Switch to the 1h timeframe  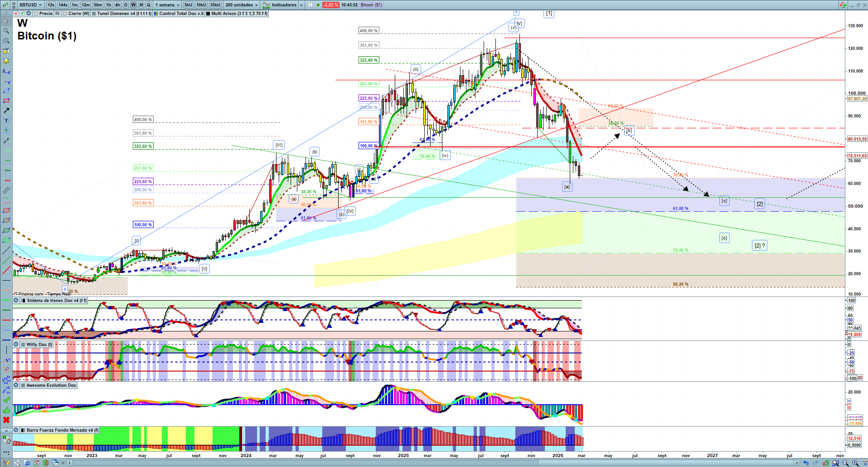(108, 5)
